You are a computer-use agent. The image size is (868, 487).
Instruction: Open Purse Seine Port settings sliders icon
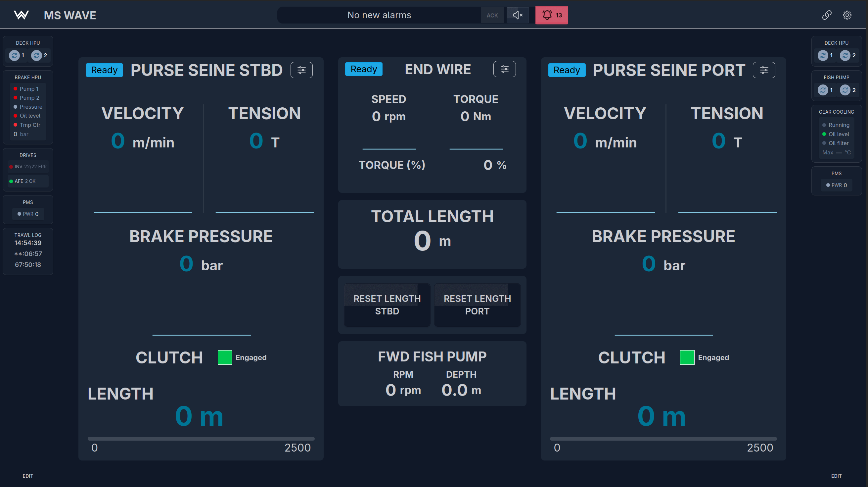[764, 70]
